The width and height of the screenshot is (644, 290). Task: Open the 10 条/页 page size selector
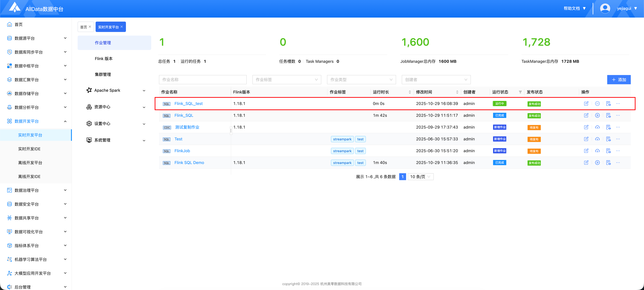420,177
